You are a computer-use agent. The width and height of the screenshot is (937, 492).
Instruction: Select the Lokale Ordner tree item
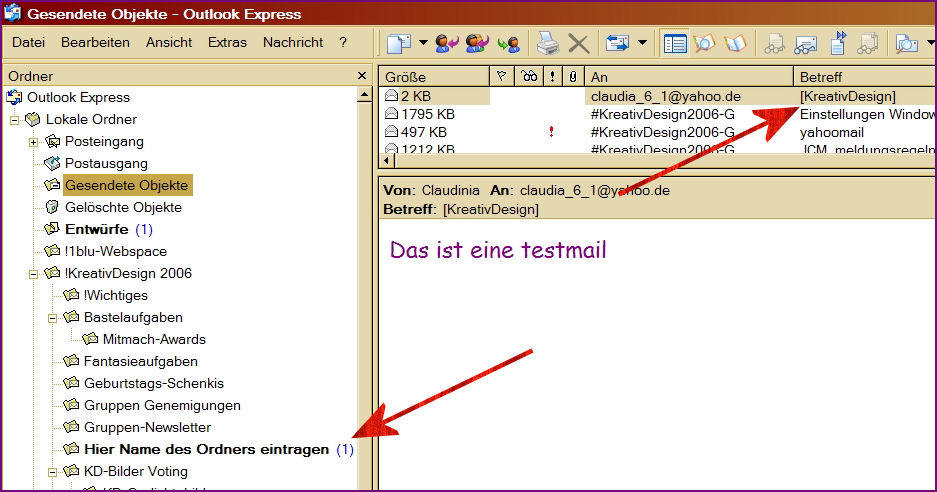91,120
